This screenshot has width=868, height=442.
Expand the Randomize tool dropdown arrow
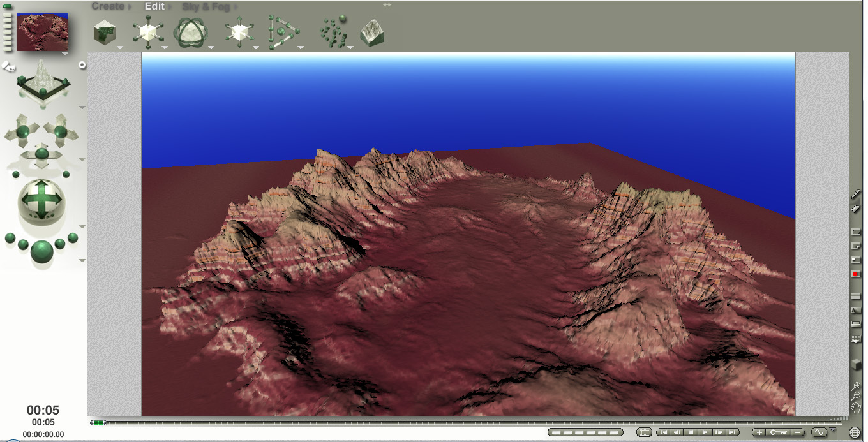[x=350, y=47]
